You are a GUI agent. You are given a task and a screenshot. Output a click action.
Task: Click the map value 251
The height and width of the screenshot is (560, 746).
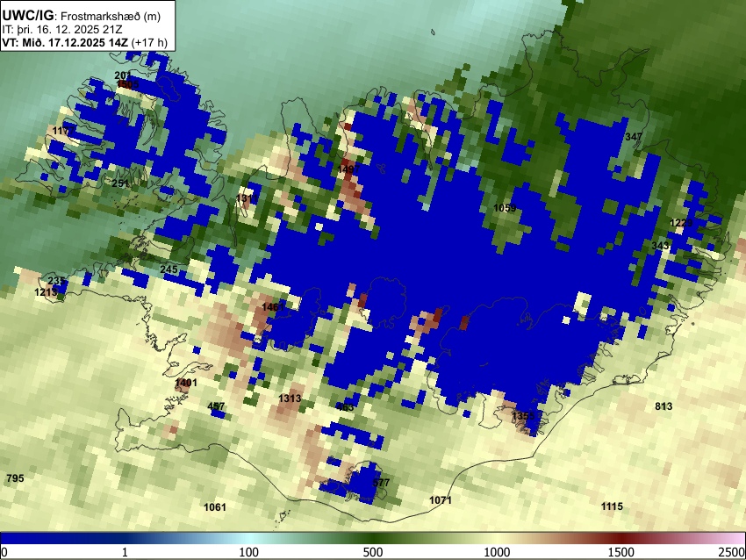[x=121, y=183]
